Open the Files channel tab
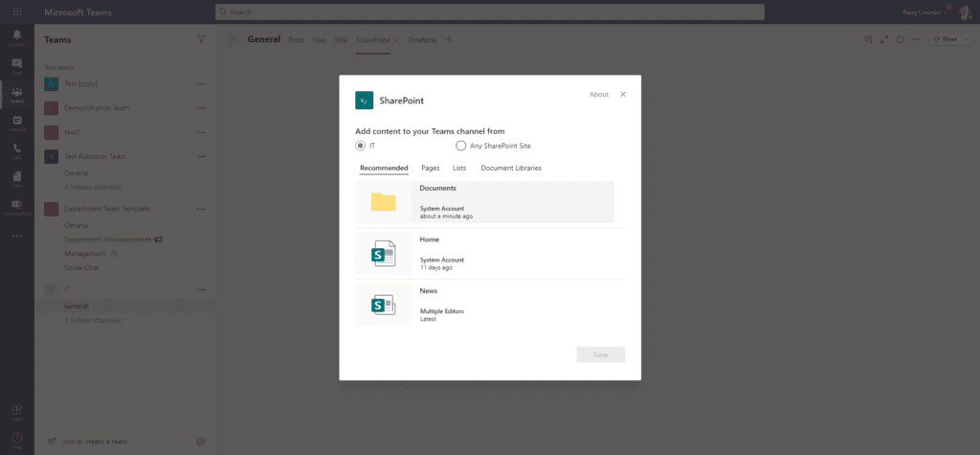Image resolution: width=980 pixels, height=455 pixels. 320,40
